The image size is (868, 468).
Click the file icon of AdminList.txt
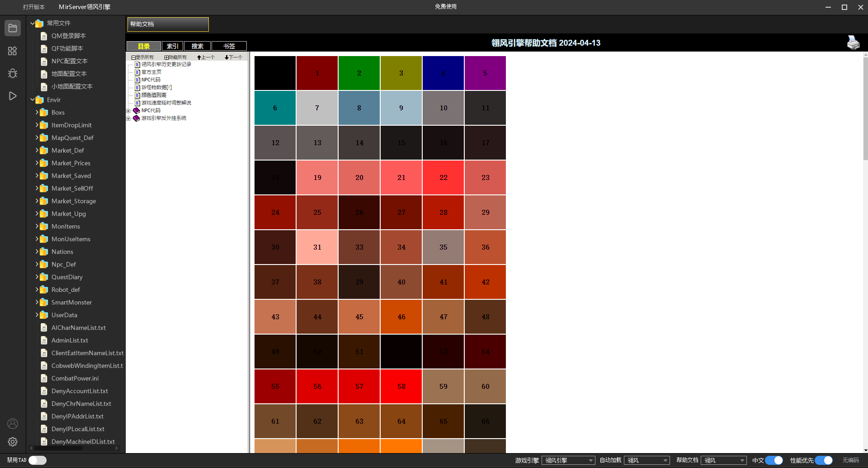(x=44, y=340)
